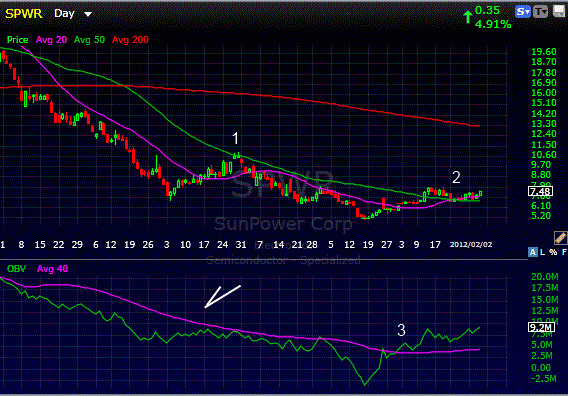Click the 2012/02/02 date label
The height and width of the screenshot is (396, 568).
[x=471, y=245]
